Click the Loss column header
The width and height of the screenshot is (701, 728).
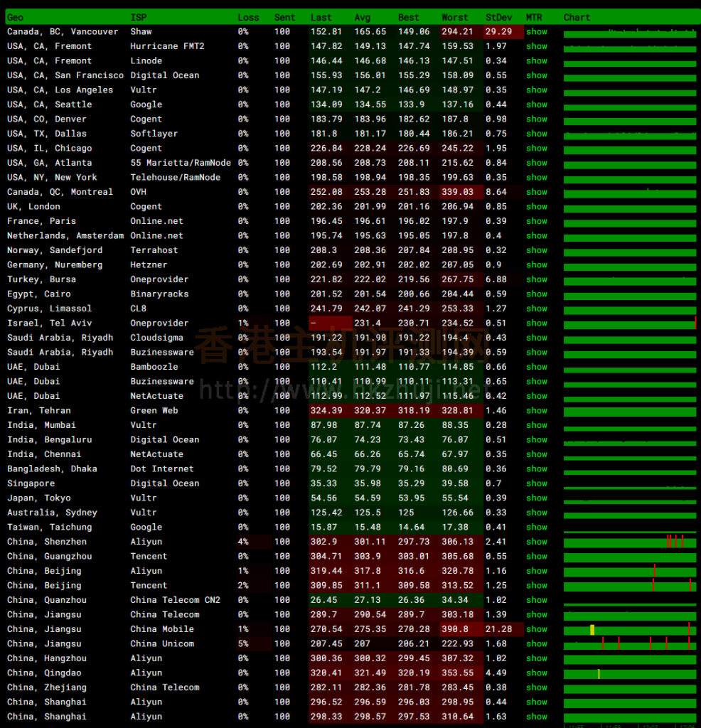click(x=248, y=18)
